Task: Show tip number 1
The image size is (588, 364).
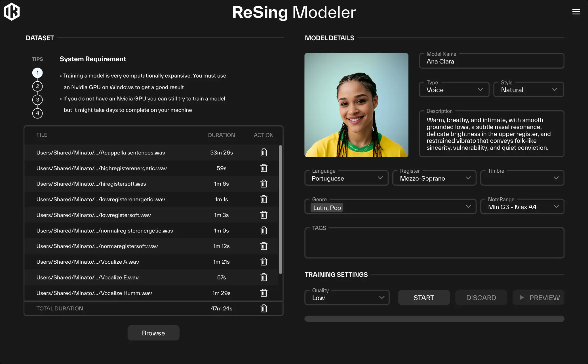Action: pyautogui.click(x=37, y=73)
